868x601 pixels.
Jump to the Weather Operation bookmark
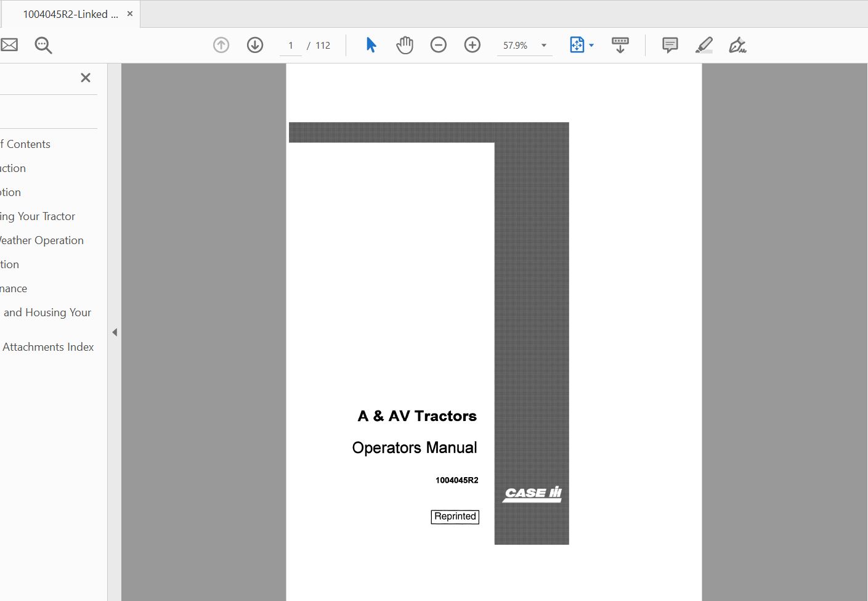42,240
